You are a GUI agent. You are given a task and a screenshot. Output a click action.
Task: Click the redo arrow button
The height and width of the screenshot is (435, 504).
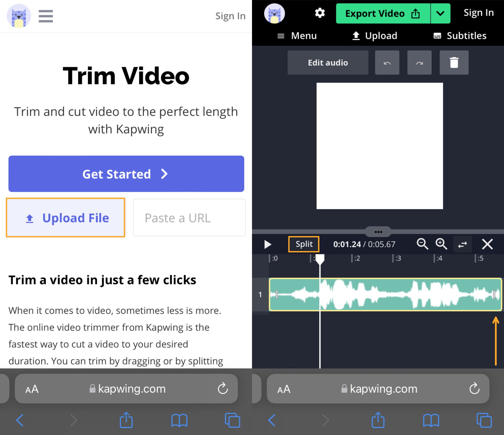(419, 63)
